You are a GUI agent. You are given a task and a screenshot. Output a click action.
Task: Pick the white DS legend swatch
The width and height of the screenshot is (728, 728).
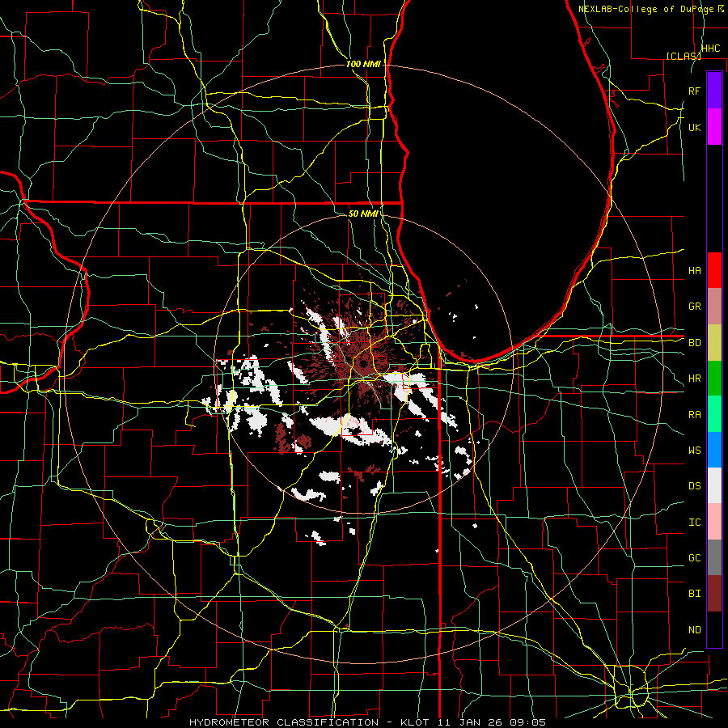click(x=714, y=485)
